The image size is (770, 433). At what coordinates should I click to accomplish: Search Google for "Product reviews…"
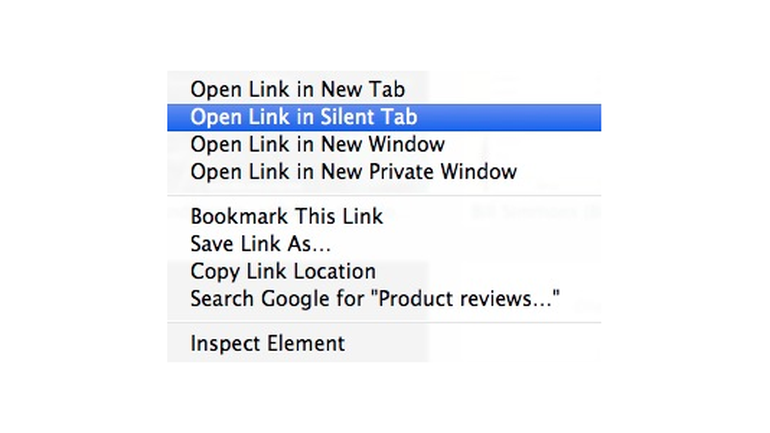tap(374, 298)
